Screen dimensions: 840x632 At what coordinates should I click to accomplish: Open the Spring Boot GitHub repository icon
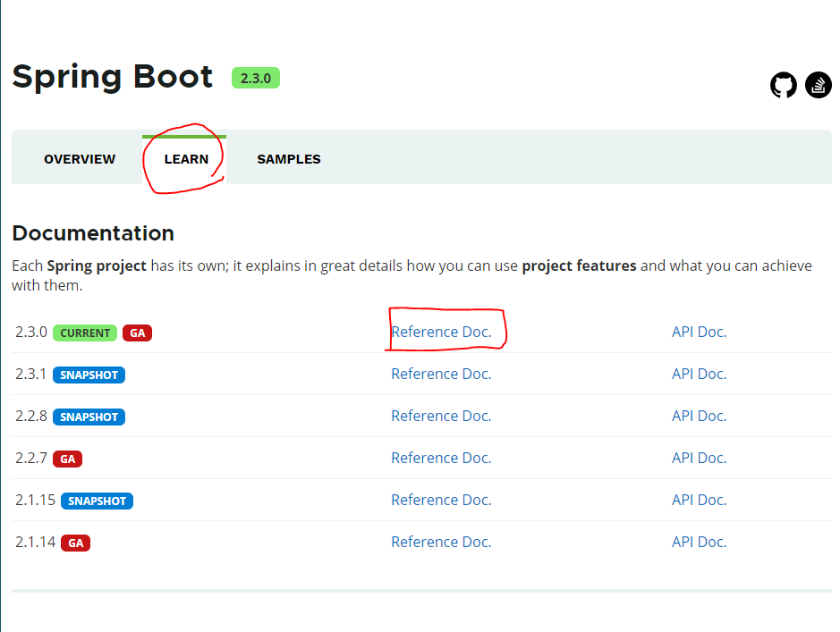[784, 85]
